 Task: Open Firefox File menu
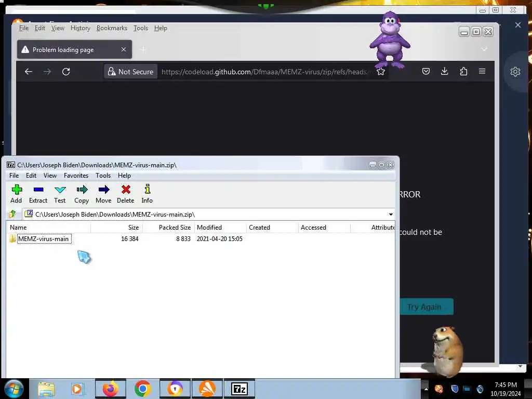click(24, 28)
